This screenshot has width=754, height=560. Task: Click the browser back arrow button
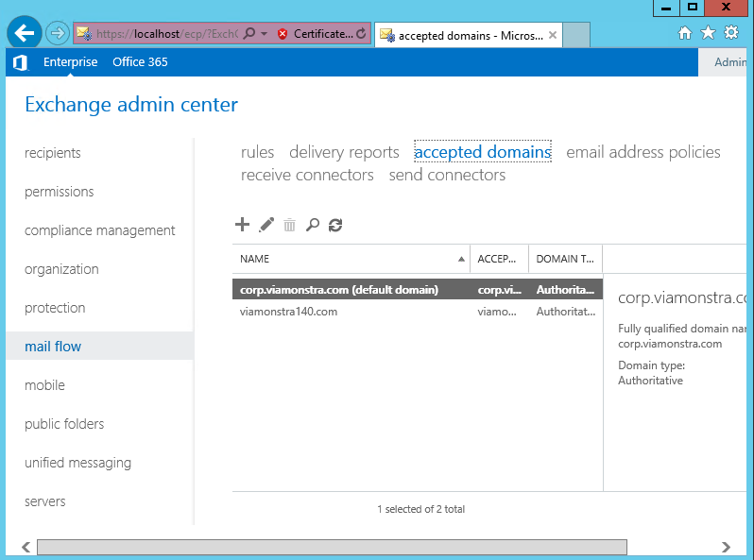tap(25, 33)
